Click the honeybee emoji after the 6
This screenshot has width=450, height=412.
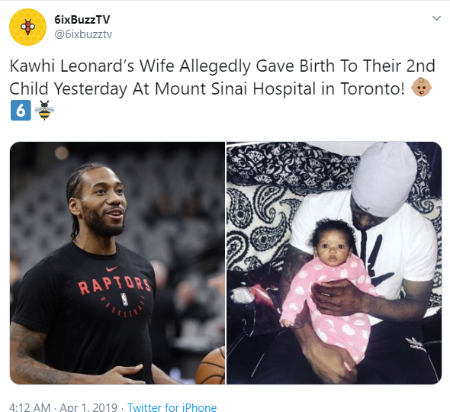click(44, 110)
